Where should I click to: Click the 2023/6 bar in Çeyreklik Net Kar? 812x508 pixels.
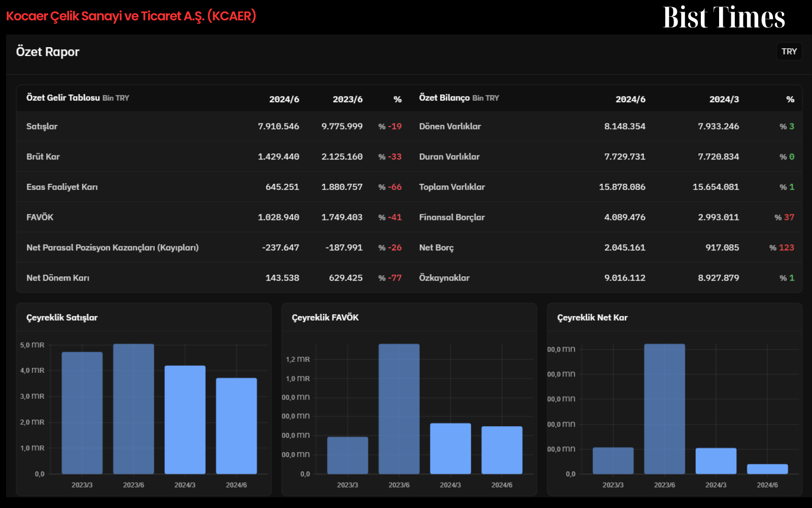(x=664, y=409)
